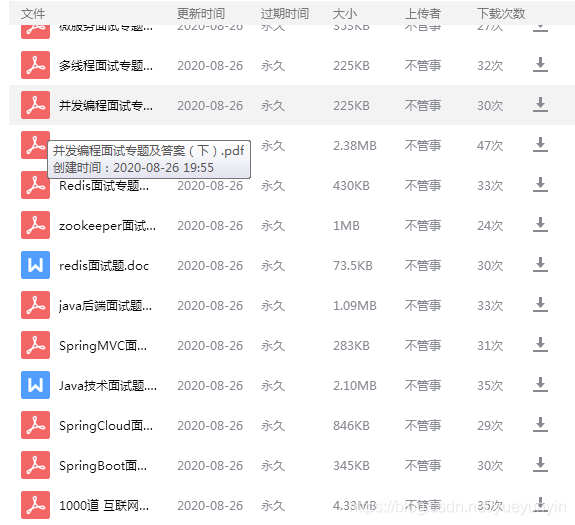The height and width of the screenshot is (525, 575).
Task: Download the 多线程面试专题 file
Action: (540, 65)
